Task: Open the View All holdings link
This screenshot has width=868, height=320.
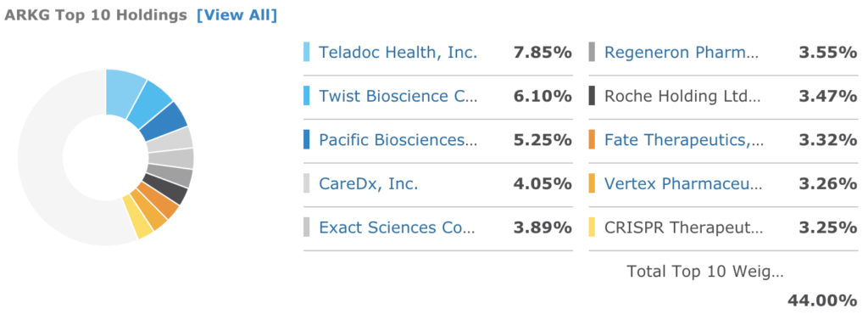Action: click(236, 15)
